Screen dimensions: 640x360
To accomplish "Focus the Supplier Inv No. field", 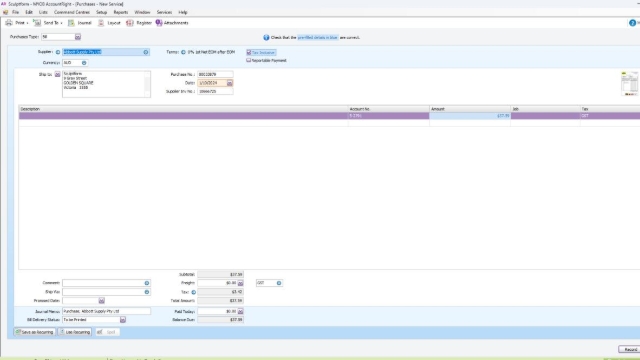I will 215,92.
